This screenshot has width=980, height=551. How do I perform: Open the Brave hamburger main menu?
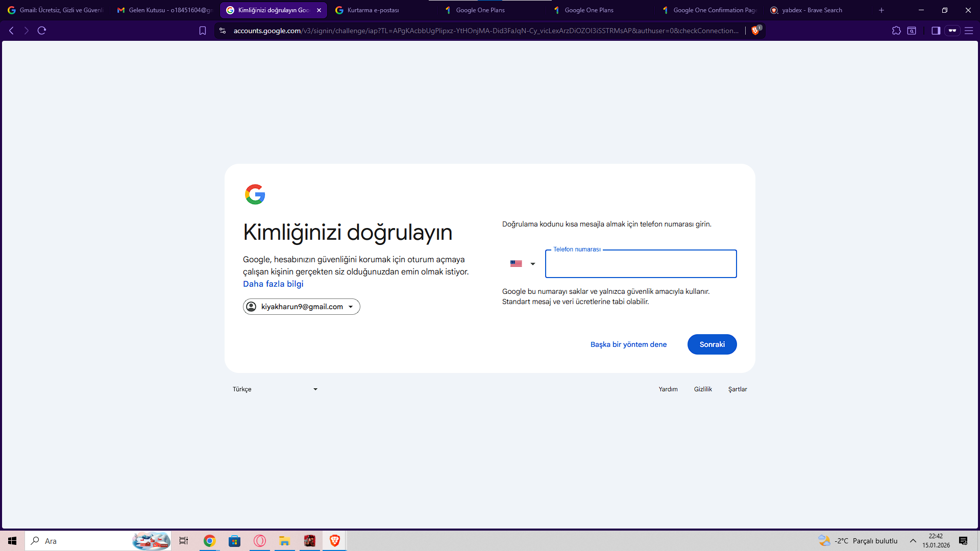(969, 31)
